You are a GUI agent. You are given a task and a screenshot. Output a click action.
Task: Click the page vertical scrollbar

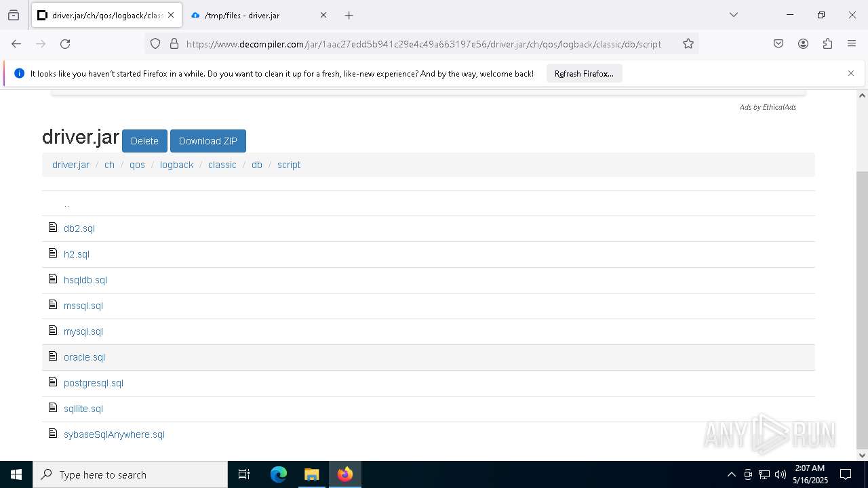862,310
